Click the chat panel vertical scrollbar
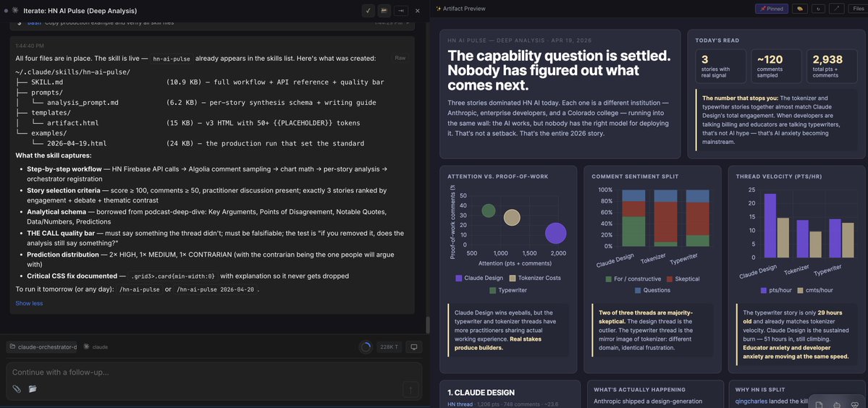 tap(427, 325)
